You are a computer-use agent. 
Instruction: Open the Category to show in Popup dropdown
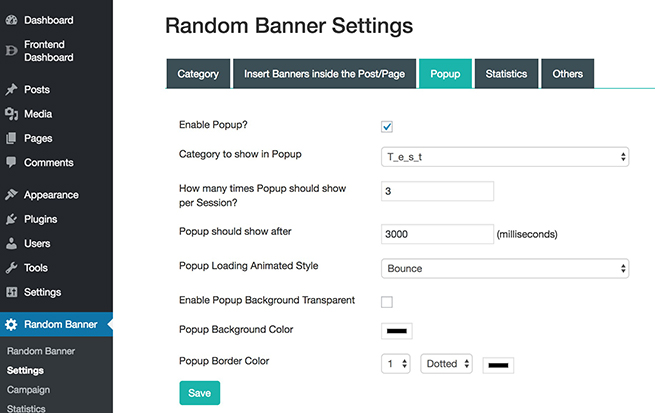click(x=505, y=157)
